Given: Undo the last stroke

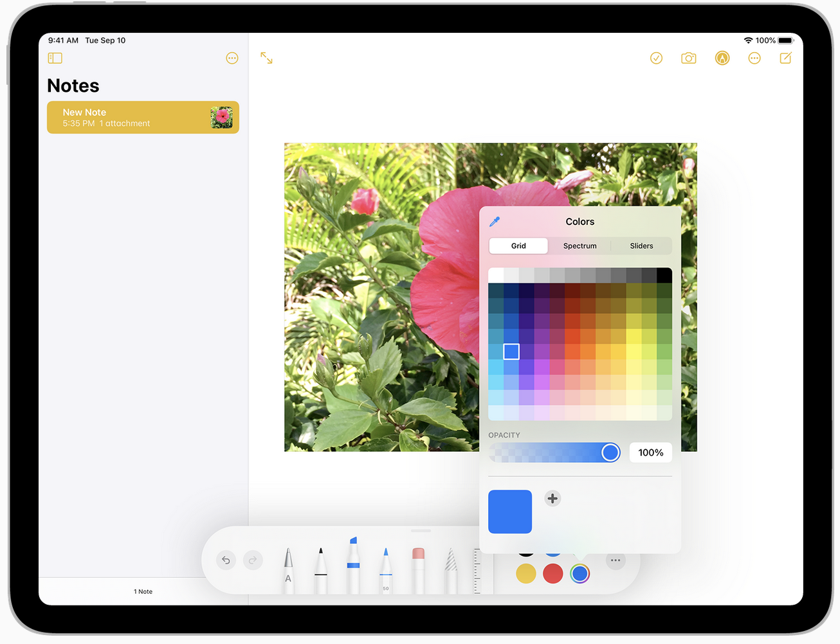Looking at the screenshot, I should coord(226,560).
